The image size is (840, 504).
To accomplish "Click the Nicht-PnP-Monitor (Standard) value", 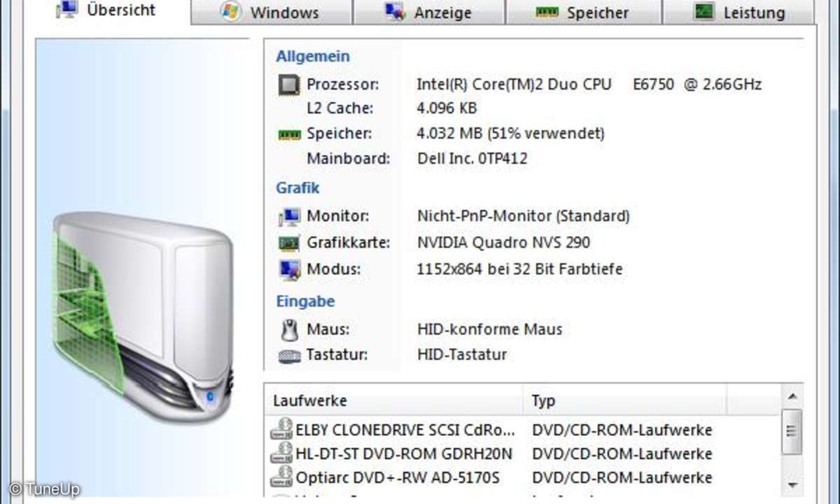I will point(523,216).
